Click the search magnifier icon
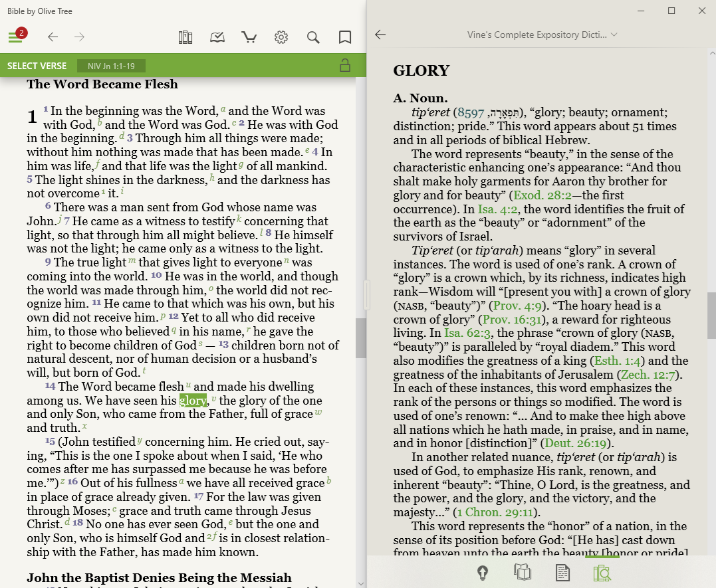 [x=313, y=37]
